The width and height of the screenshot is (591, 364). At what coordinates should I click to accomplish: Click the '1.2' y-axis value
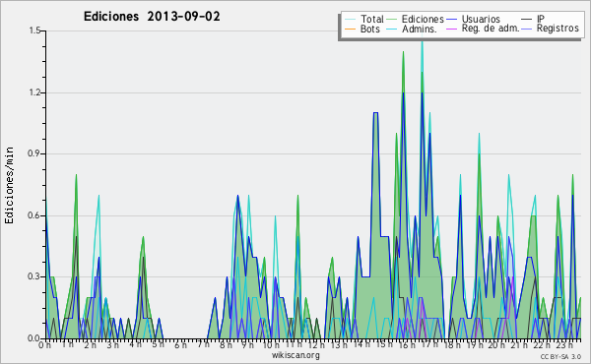34,92
